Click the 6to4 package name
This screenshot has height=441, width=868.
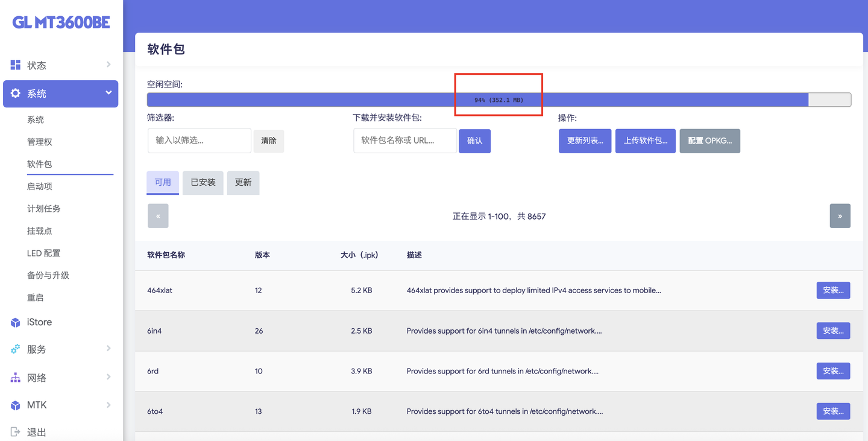click(155, 411)
